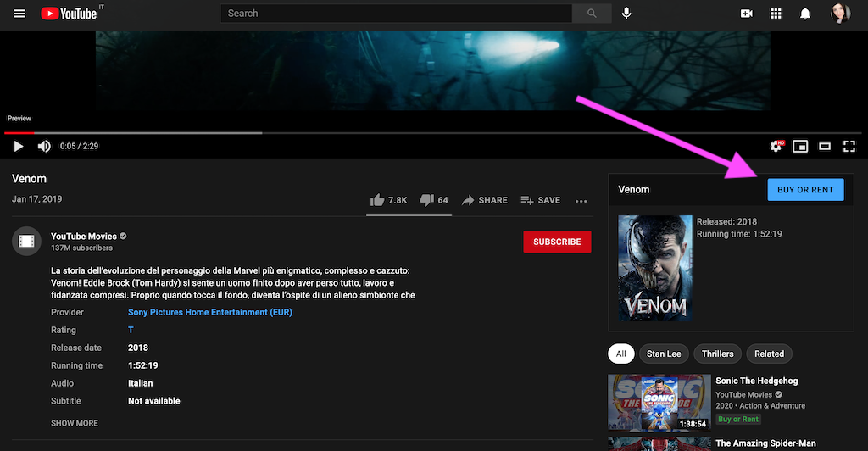
Task: Subscribe to YouTube Movies
Action: pyautogui.click(x=557, y=242)
